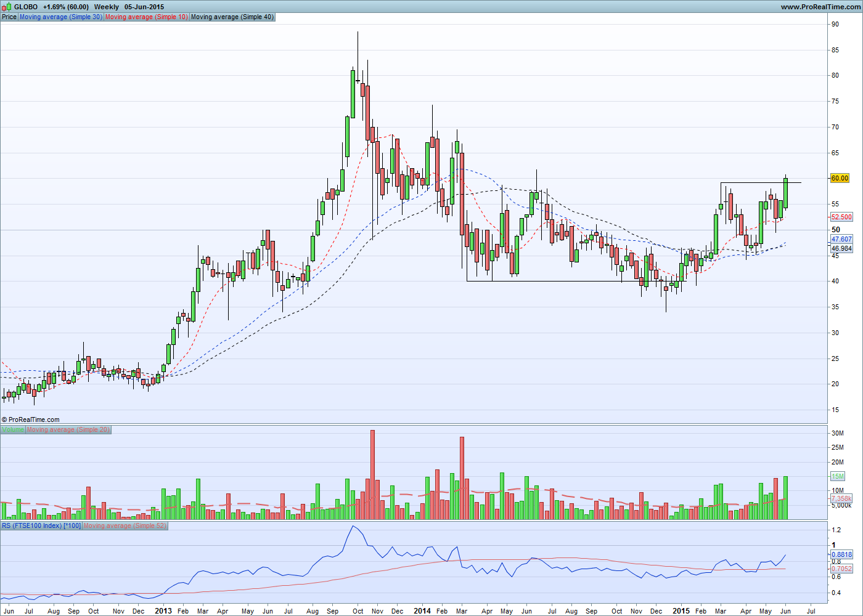
Task: Select the 46.984 moving average value tag
Action: click(x=841, y=249)
